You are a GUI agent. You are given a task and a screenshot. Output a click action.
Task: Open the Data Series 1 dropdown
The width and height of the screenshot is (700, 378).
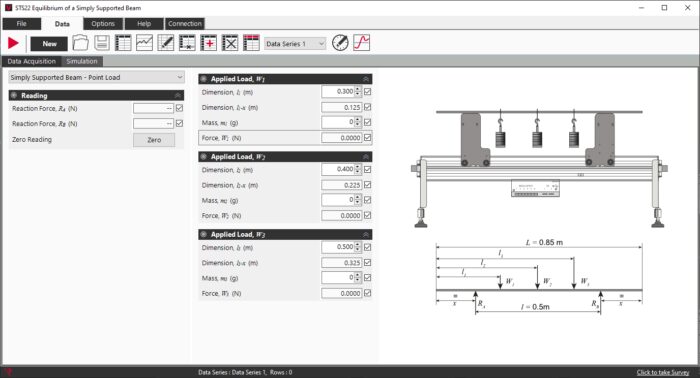point(295,44)
